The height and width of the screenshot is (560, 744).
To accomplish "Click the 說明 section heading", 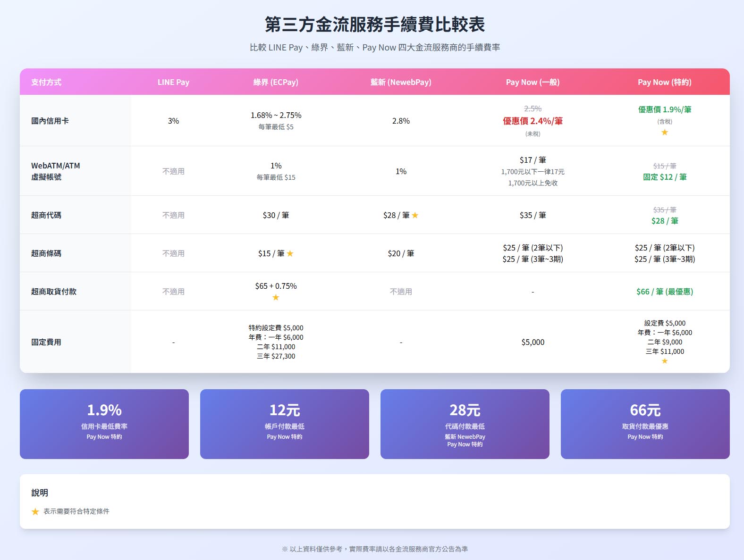I will click(40, 493).
